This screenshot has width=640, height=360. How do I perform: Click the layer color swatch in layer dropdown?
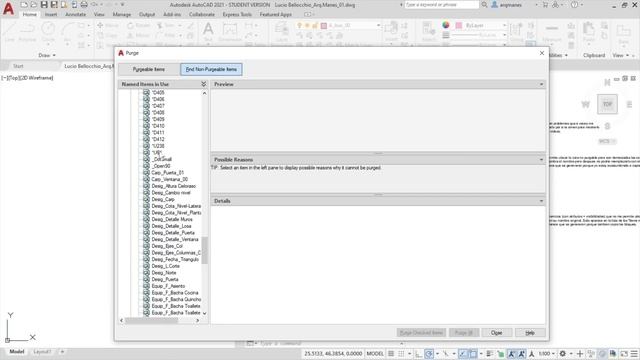324,25
